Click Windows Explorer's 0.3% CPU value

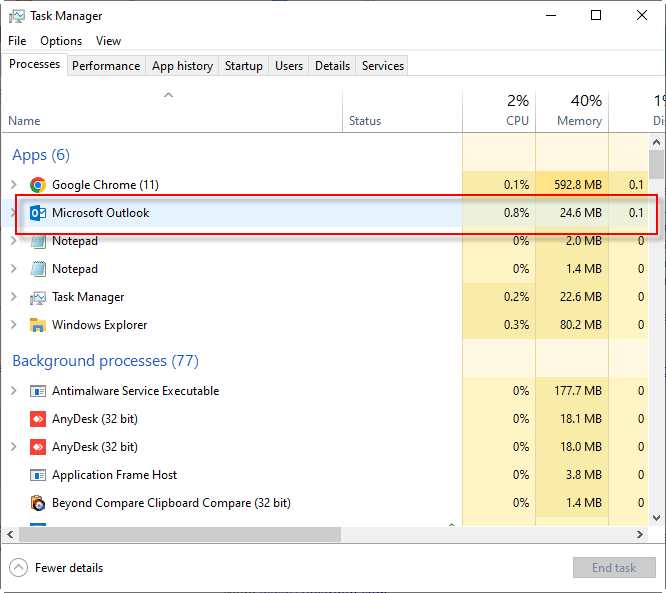tap(516, 325)
